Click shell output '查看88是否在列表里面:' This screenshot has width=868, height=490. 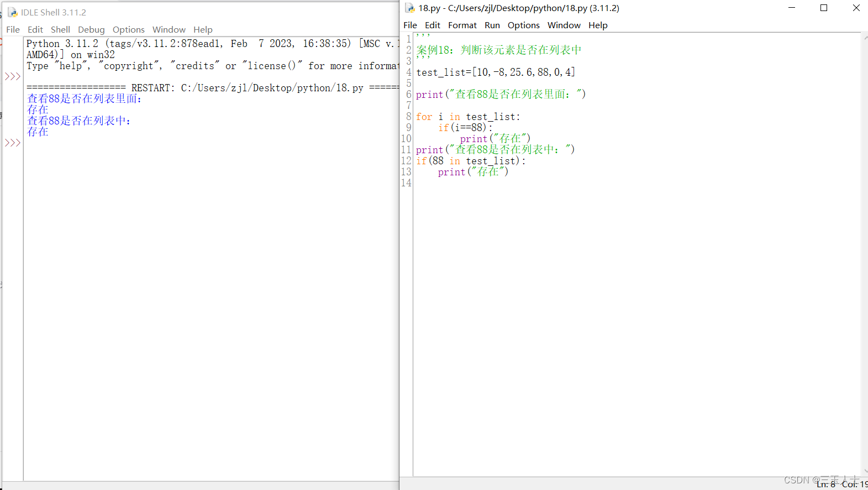point(85,98)
